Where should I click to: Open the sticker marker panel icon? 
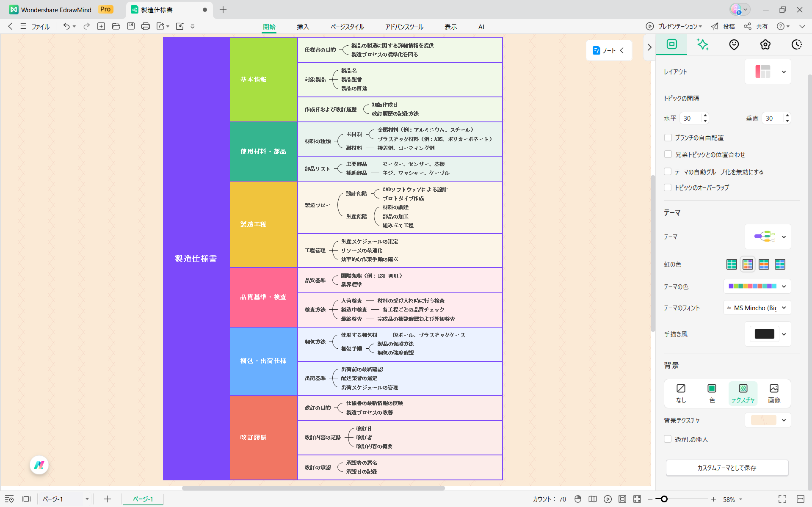(x=734, y=44)
